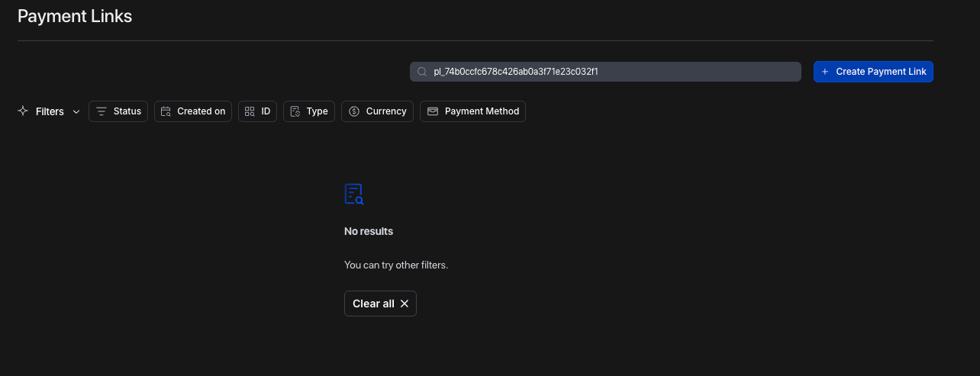Open the Payment Method filter

pos(472,111)
